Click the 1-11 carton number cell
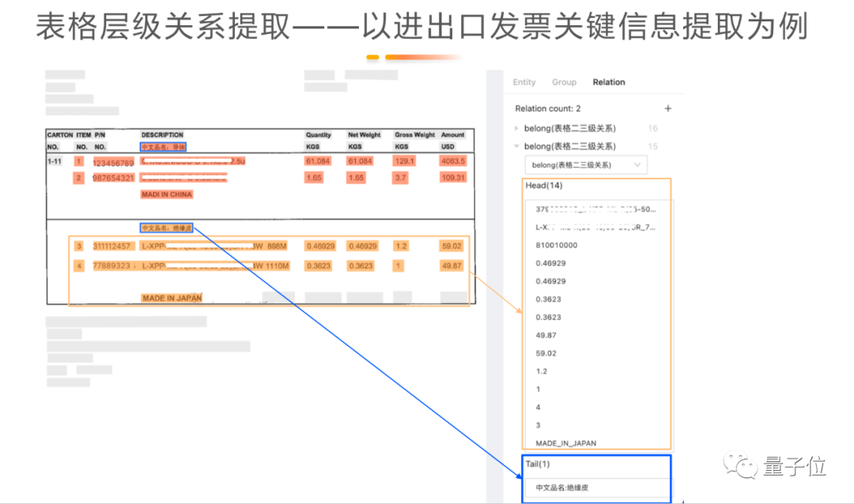 (x=55, y=162)
